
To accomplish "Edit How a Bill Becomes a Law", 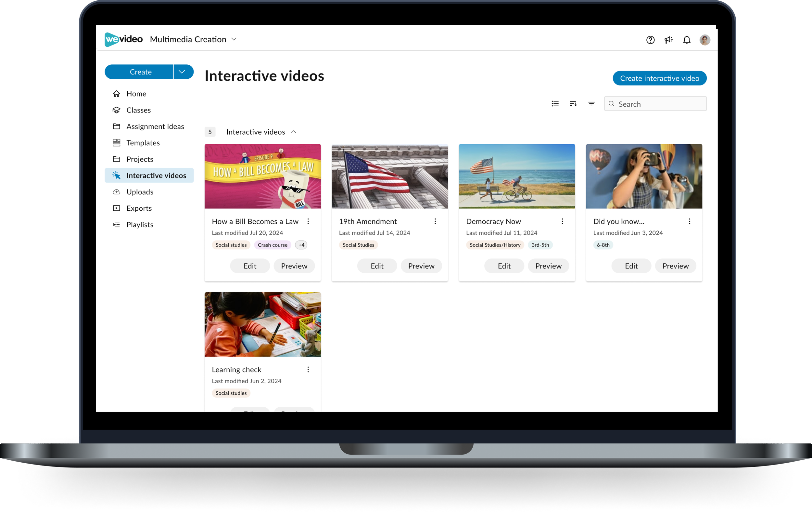I will coord(249,266).
